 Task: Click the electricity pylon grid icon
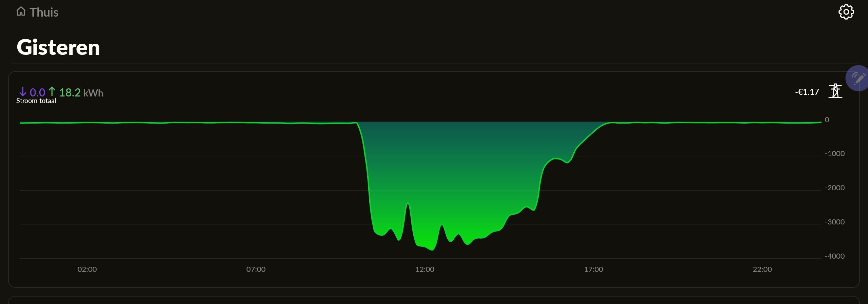835,91
